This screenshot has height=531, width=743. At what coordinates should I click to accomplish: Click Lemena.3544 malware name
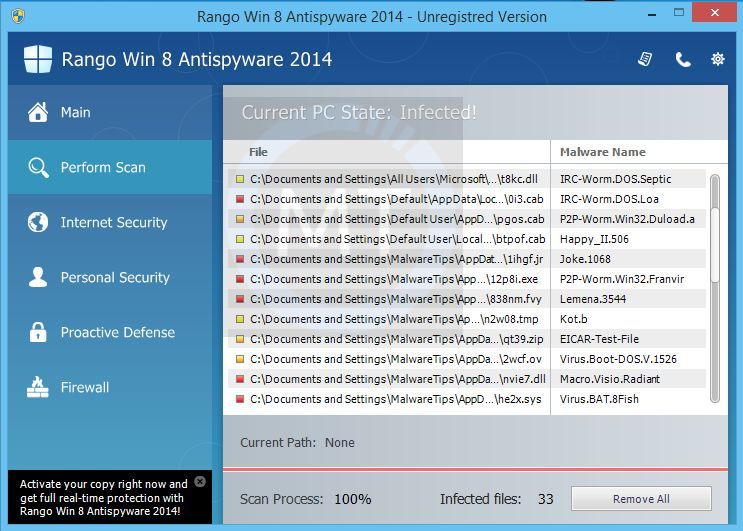(593, 299)
